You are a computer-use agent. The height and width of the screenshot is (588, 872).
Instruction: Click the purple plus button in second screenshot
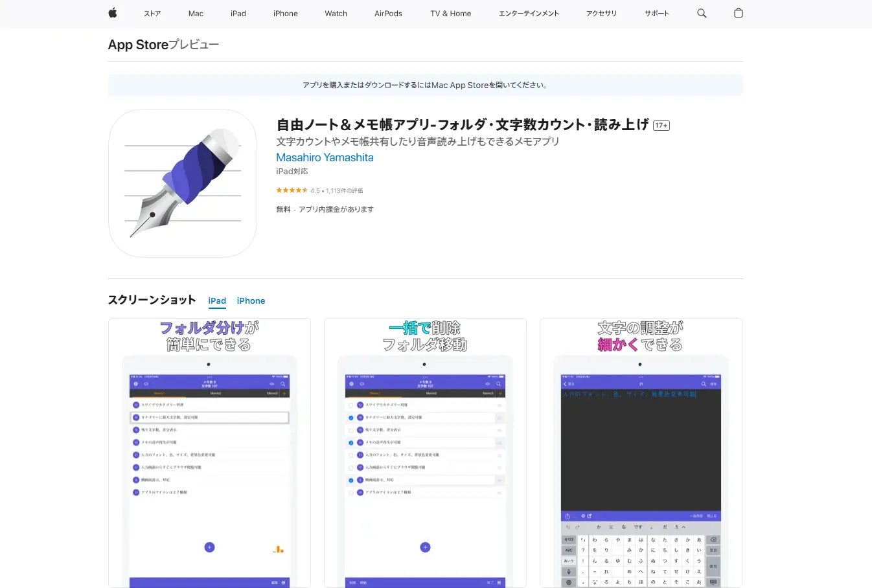coord(425,547)
